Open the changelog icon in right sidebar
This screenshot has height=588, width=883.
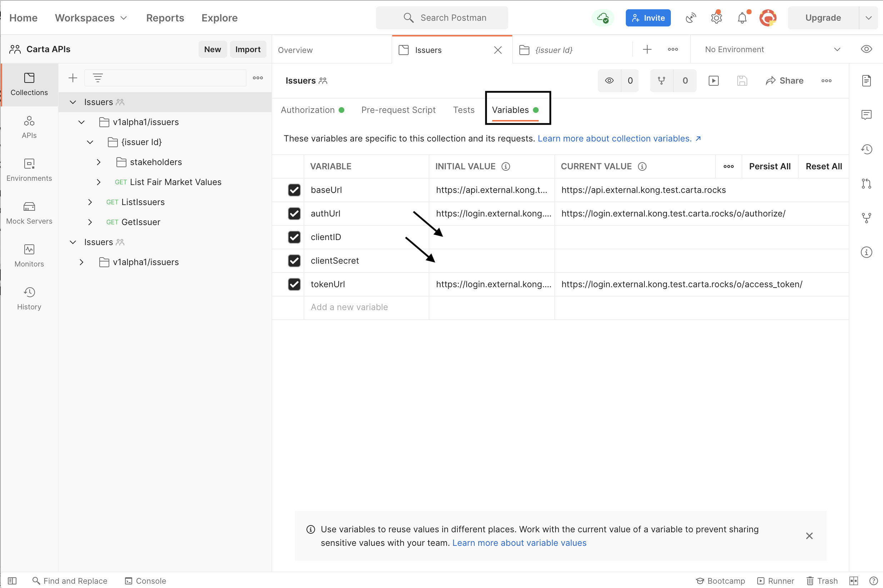coord(867,149)
